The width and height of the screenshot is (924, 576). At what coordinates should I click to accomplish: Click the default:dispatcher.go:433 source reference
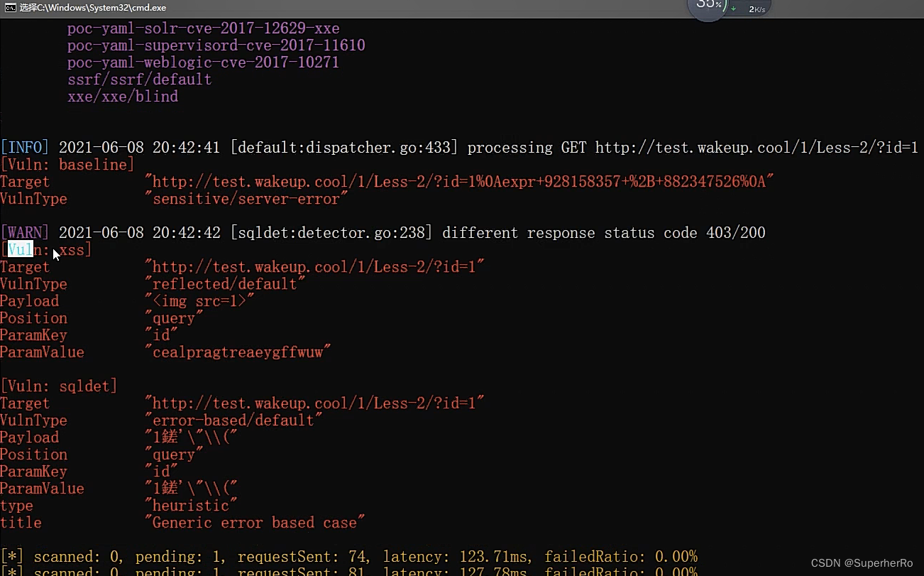pyautogui.click(x=344, y=148)
